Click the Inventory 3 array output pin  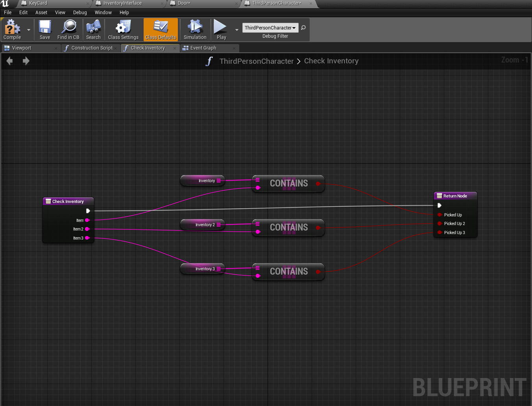(x=219, y=269)
